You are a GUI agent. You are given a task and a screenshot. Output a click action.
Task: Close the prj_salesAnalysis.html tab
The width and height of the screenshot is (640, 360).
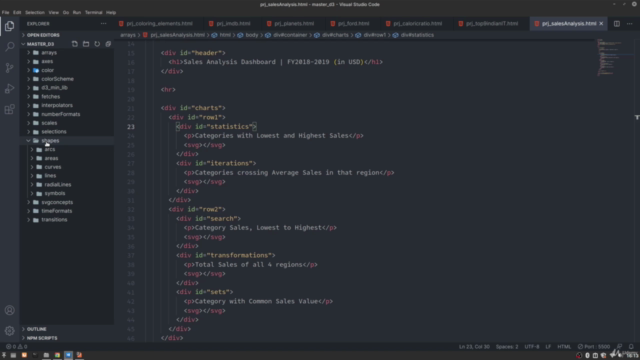[601, 24]
